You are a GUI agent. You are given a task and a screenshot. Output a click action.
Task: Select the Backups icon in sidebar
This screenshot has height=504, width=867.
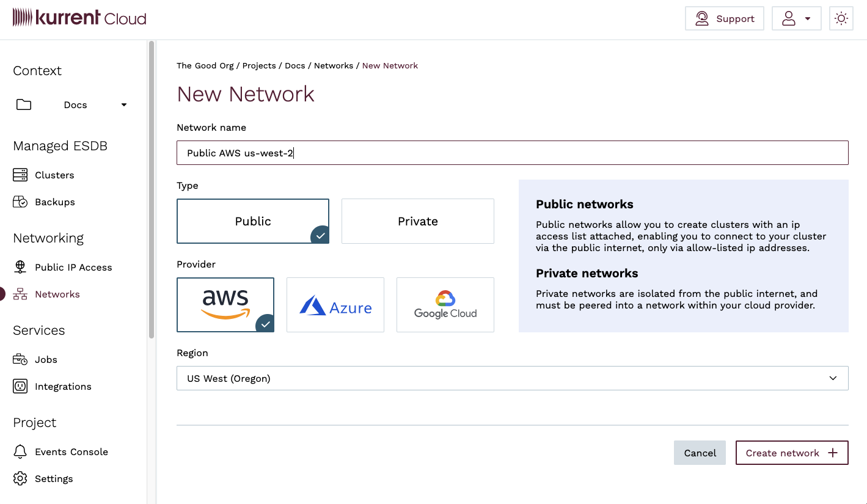pyautogui.click(x=19, y=202)
